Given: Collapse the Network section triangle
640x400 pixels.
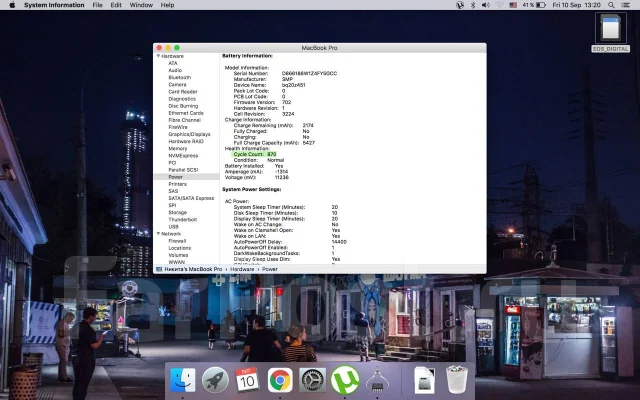Looking at the screenshot, I should (x=158, y=234).
